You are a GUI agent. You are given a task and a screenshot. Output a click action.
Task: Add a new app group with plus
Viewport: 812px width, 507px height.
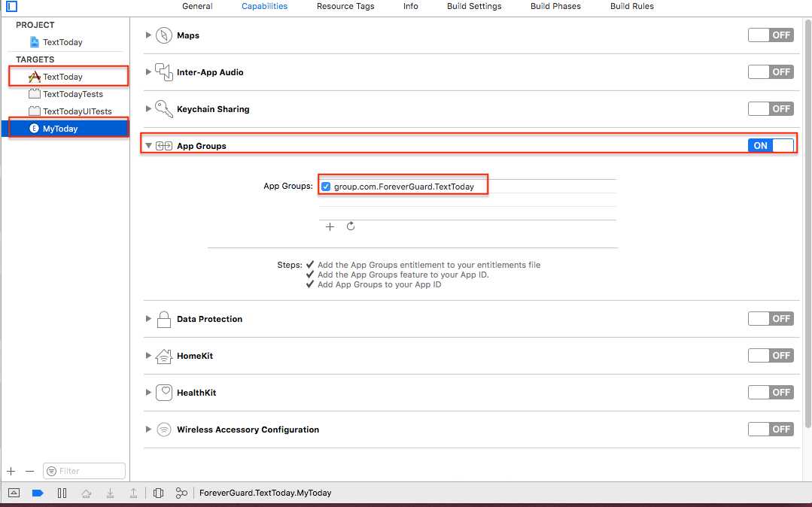tap(330, 227)
